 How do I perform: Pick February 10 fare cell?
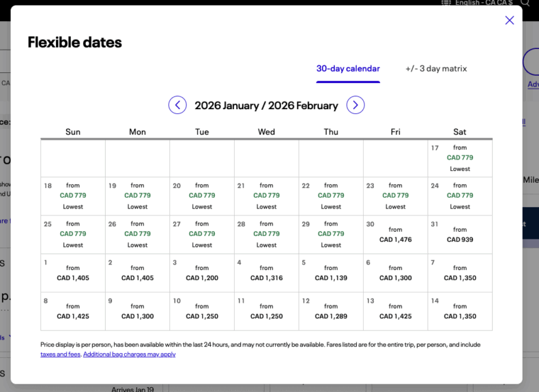click(x=202, y=312)
